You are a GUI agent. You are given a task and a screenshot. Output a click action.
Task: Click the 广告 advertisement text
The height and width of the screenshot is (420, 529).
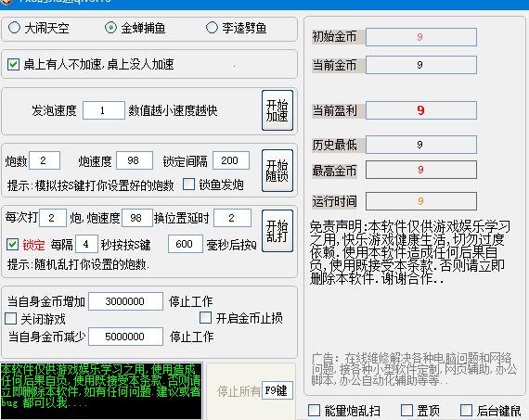pos(414,369)
